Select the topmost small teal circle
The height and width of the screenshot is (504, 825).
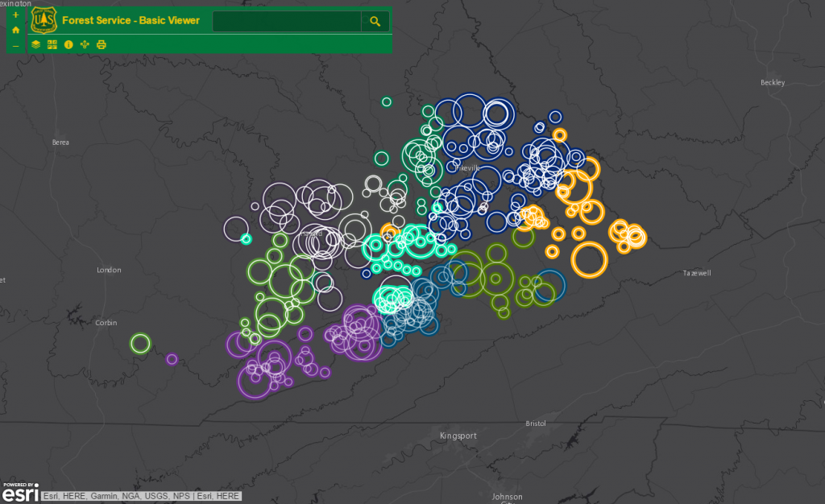coord(387,102)
